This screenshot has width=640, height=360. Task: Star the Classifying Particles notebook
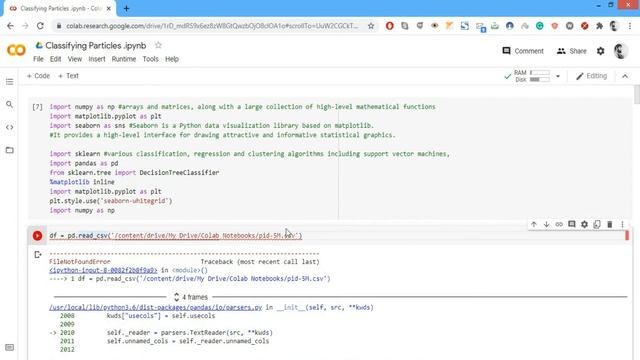pos(158,45)
